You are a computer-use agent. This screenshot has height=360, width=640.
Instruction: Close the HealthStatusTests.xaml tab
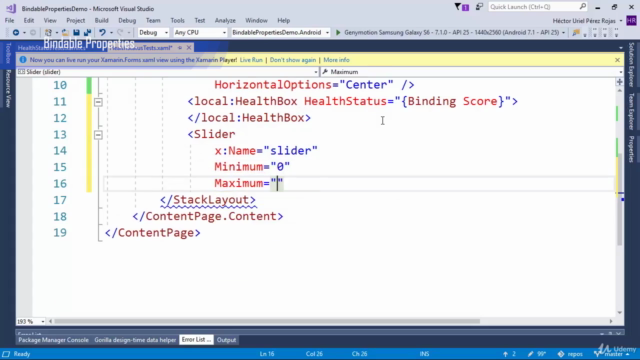(189, 48)
